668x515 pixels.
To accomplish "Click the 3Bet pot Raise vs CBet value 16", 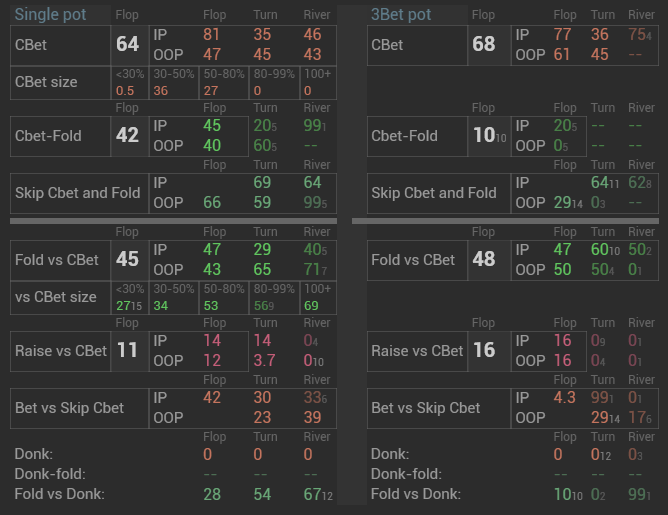I will (484, 351).
